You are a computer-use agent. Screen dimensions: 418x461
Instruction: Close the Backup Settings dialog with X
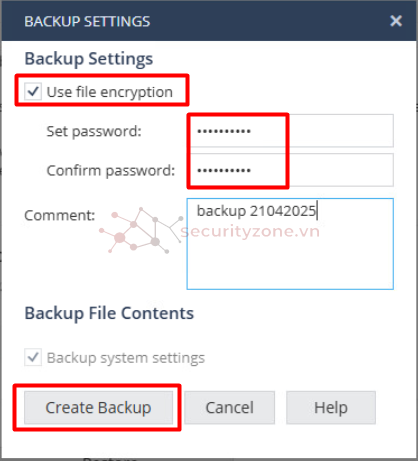(x=396, y=21)
